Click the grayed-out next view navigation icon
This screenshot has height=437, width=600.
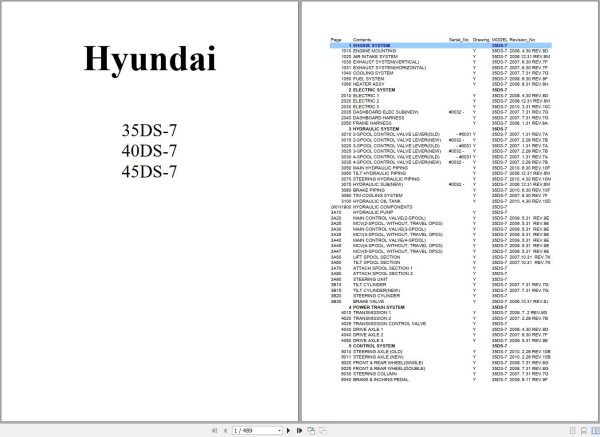tap(323, 430)
